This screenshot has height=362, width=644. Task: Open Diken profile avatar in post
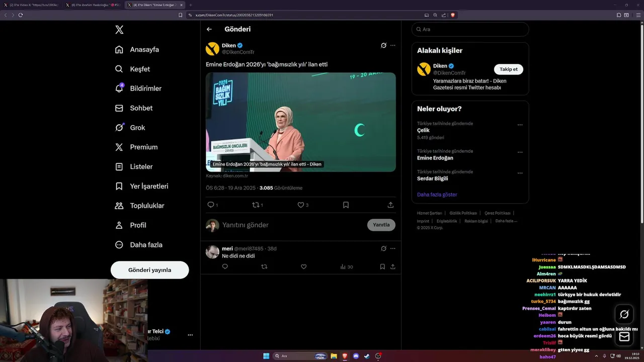(212, 49)
